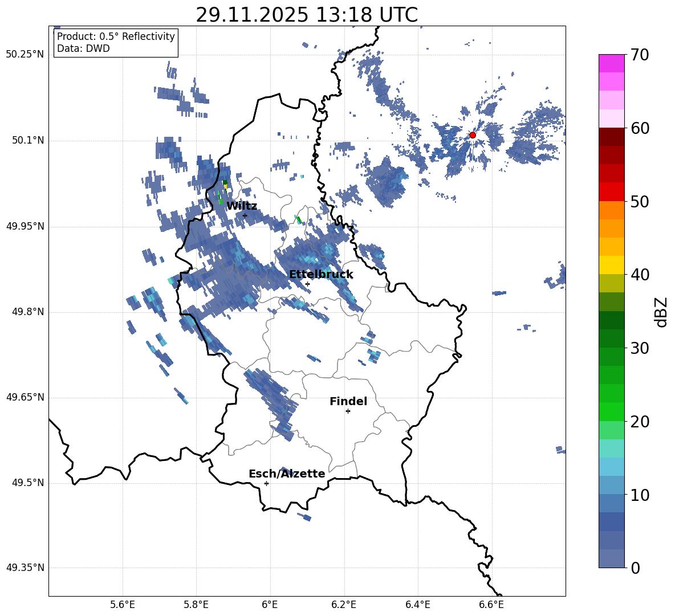
Task: Click the small green echo north of Ettelbruck
Action: [299, 221]
